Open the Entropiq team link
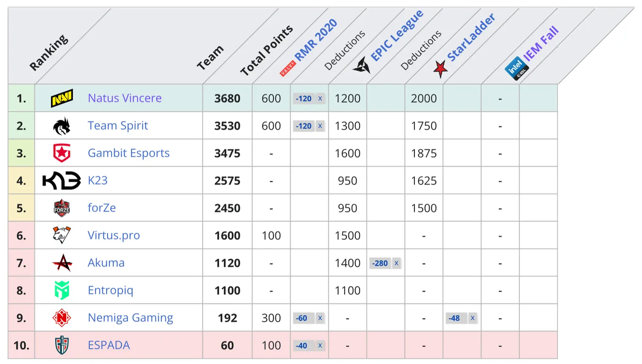The height and width of the screenshot is (364, 642). tap(110, 290)
